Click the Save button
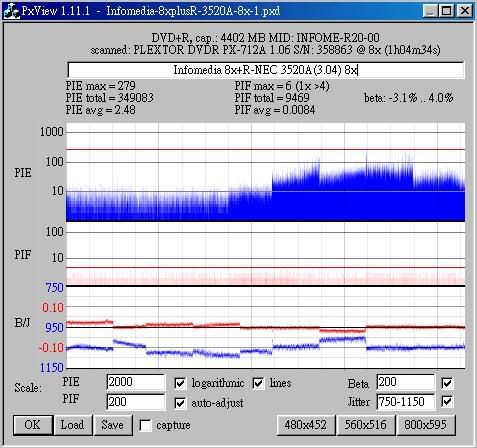The height and width of the screenshot is (448, 477). pyautogui.click(x=113, y=425)
